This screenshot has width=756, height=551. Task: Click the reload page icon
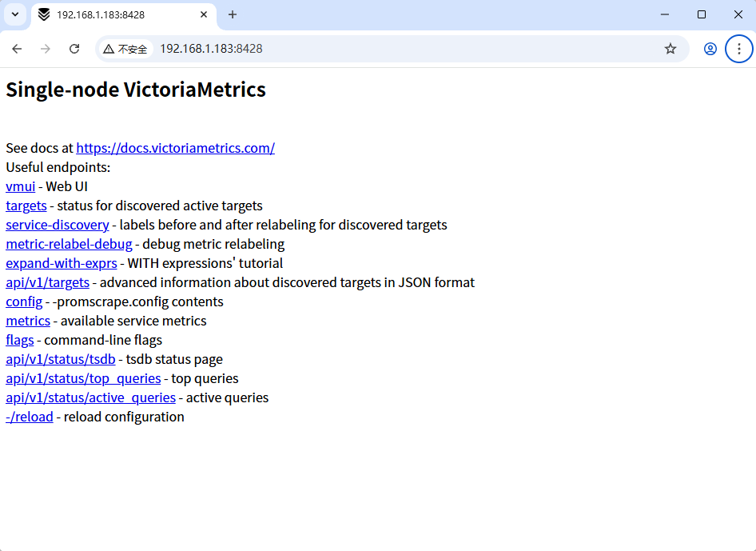[x=74, y=49]
